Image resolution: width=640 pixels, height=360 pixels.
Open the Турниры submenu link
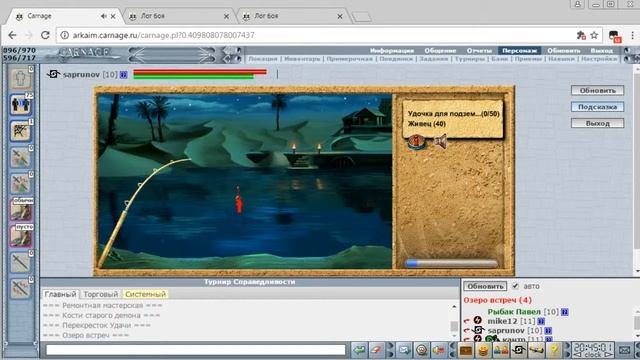(x=469, y=59)
